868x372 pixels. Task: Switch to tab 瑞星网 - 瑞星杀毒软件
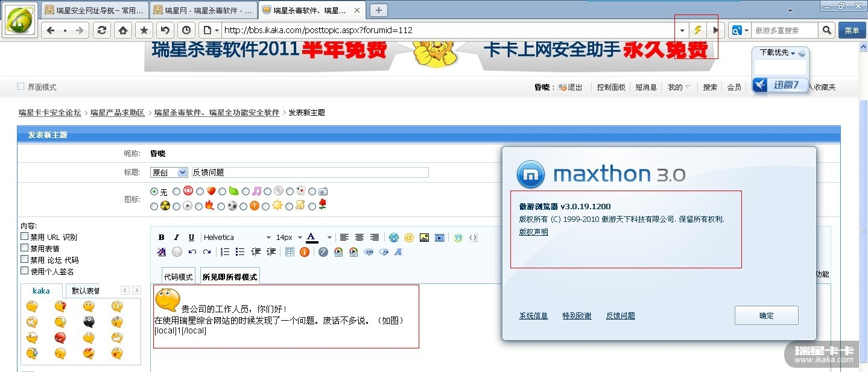203,10
